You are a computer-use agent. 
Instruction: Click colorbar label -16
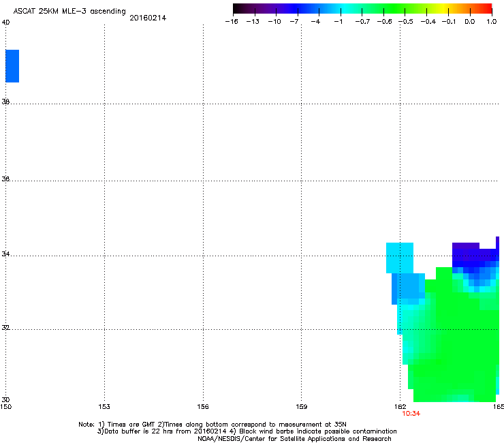tap(232, 22)
